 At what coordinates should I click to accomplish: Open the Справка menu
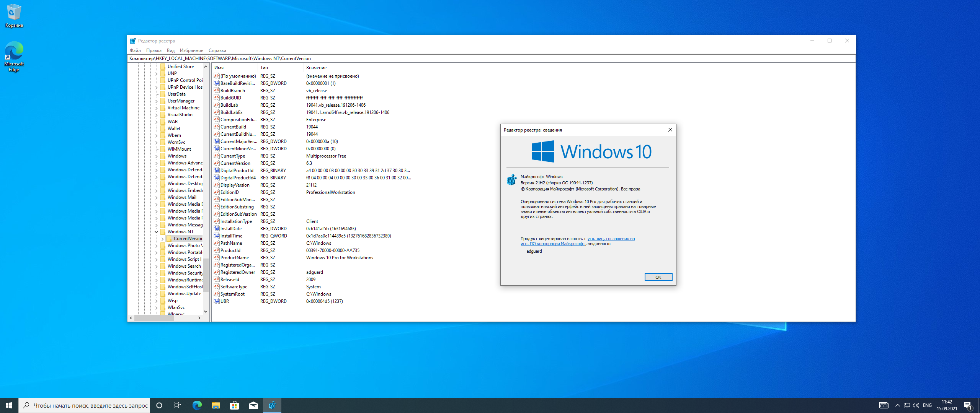coord(217,50)
